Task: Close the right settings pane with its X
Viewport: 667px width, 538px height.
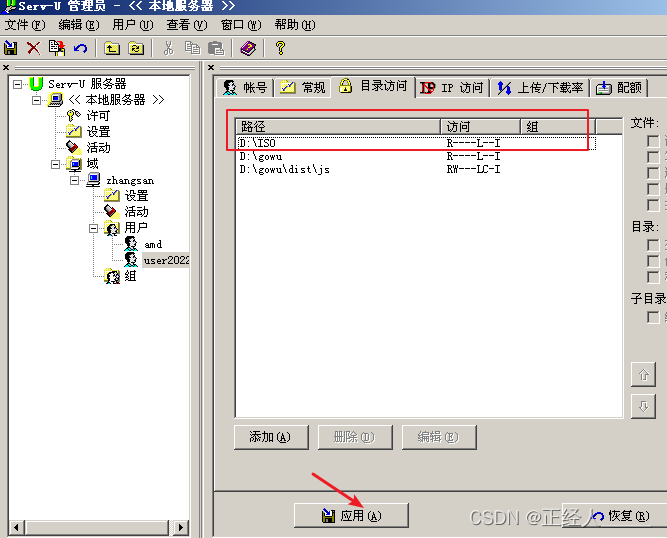Action: pyautogui.click(x=211, y=67)
